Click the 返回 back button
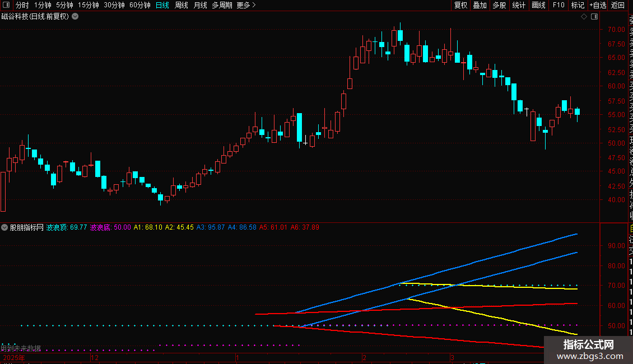Viewport: 633px width, 364px height. (x=618, y=5)
